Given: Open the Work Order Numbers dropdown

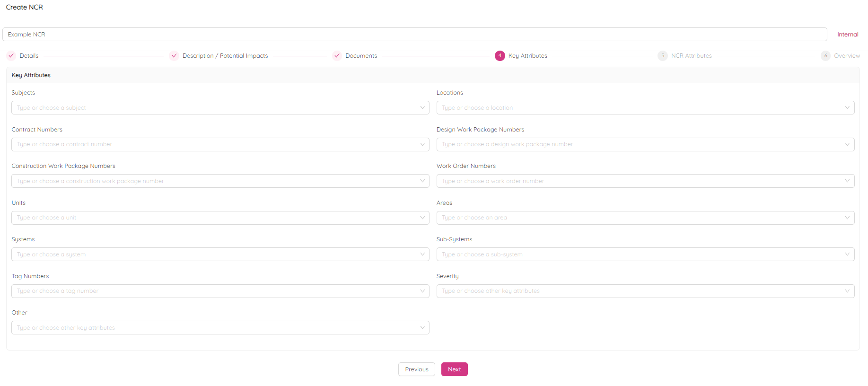Looking at the screenshot, I should click(645, 181).
